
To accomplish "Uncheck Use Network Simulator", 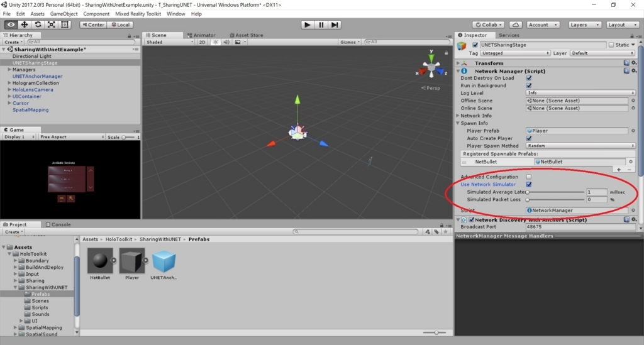I will click(x=529, y=184).
